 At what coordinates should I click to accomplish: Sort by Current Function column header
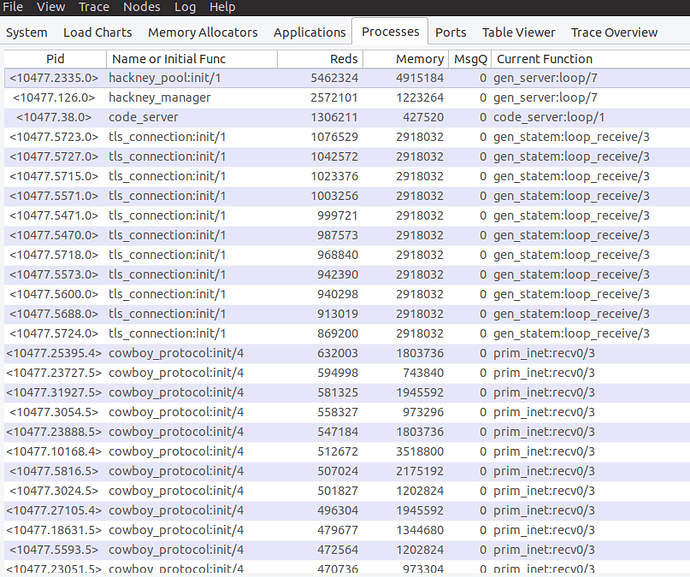pos(591,59)
